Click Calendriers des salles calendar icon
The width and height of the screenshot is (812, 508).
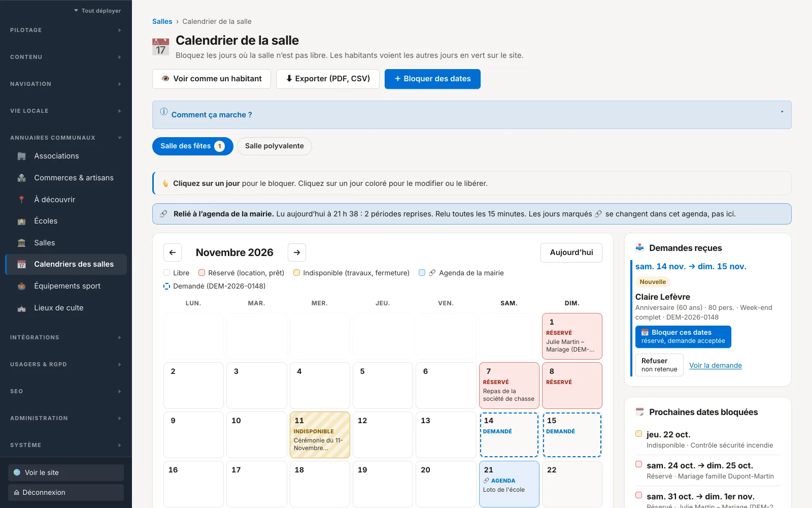21,264
